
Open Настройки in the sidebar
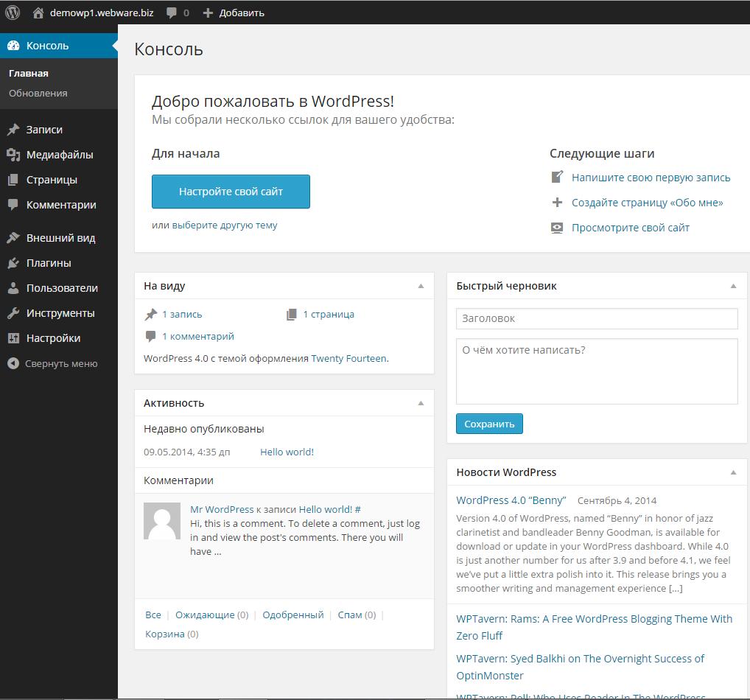point(54,338)
